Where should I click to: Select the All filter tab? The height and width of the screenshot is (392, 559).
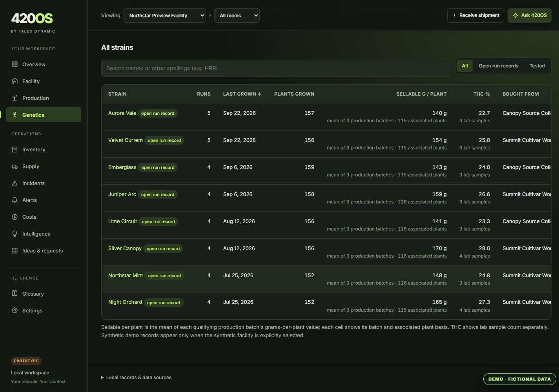(465, 66)
